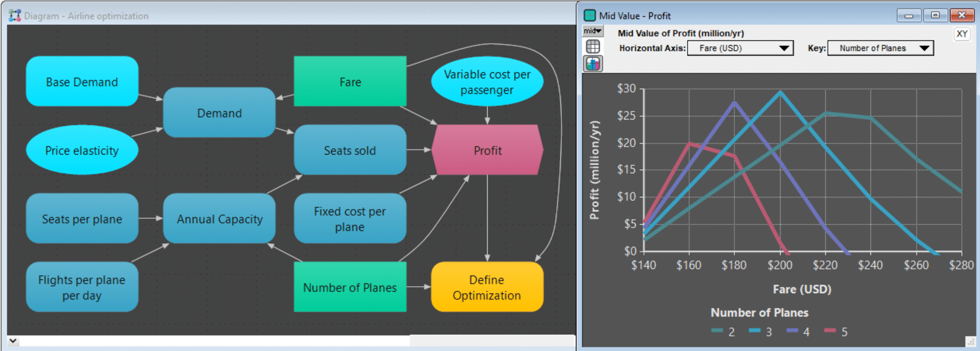Open the mid uncertainty view dropdown
Image resolution: width=980 pixels, height=351 pixels.
pos(593,31)
